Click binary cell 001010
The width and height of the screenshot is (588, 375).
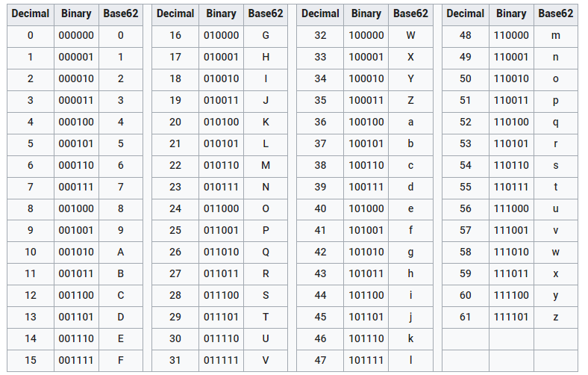(x=76, y=252)
